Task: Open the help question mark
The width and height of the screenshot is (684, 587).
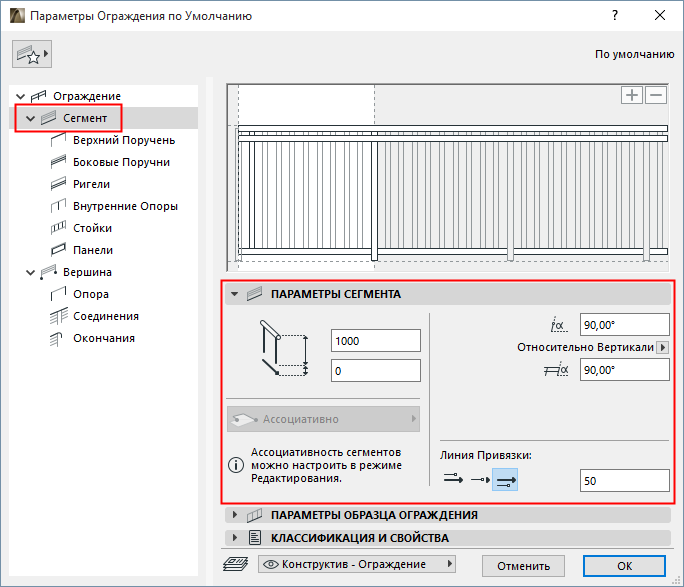Action: [615, 15]
